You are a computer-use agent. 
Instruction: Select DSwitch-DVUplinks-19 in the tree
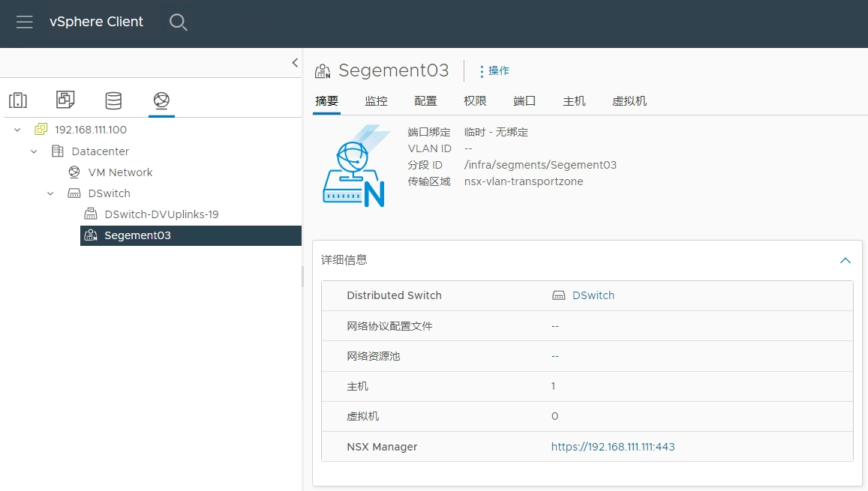[161, 214]
